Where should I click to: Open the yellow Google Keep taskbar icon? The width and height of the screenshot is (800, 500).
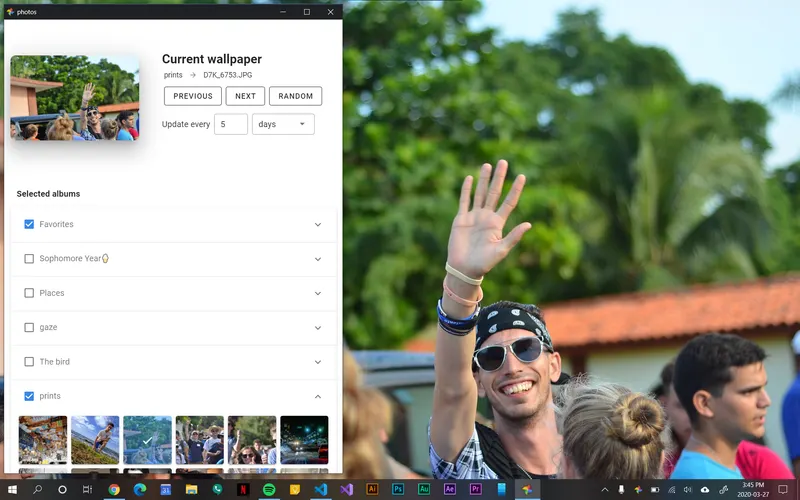[295, 490]
